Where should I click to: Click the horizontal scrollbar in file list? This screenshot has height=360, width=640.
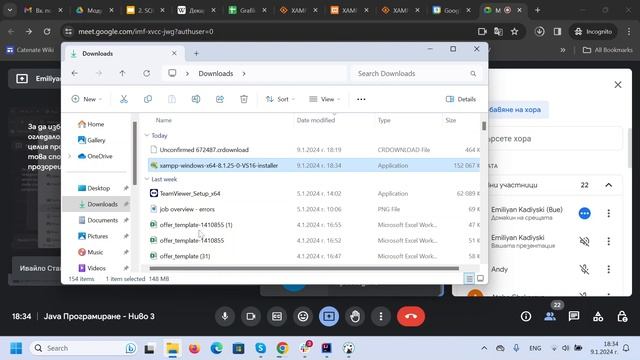tap(304, 268)
